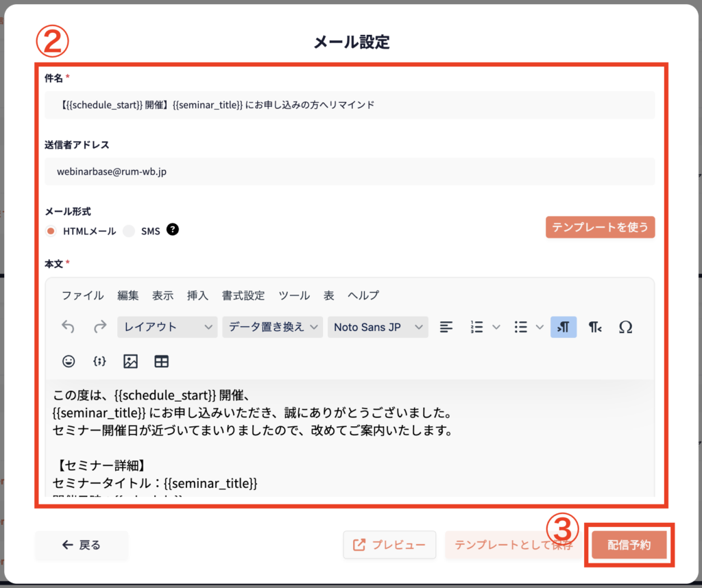
Task: Select right-to-left text direction icon
Action: 595,327
